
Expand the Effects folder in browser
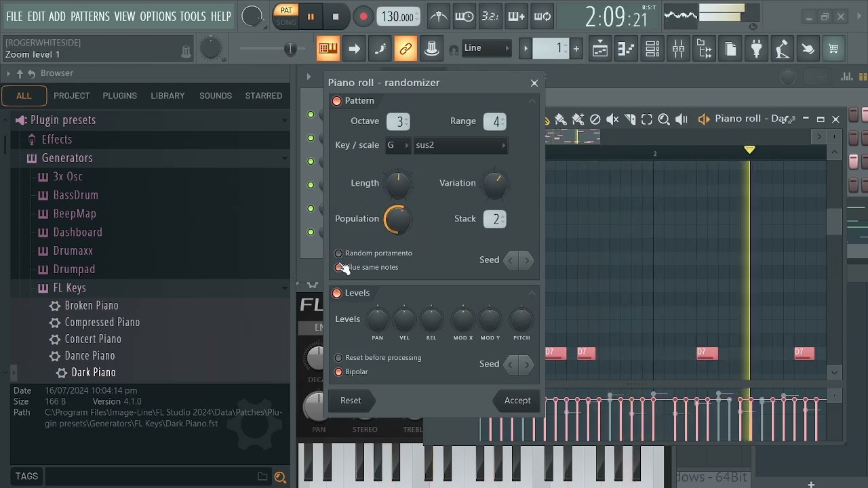(x=57, y=140)
